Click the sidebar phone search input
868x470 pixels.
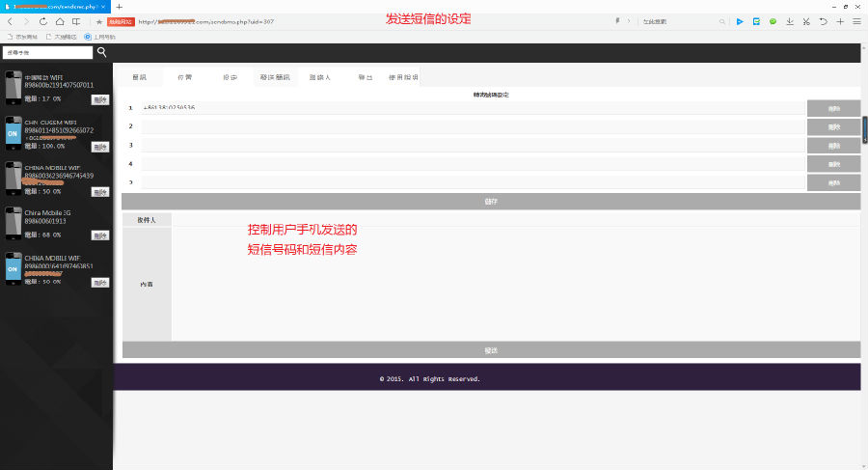tap(47, 52)
